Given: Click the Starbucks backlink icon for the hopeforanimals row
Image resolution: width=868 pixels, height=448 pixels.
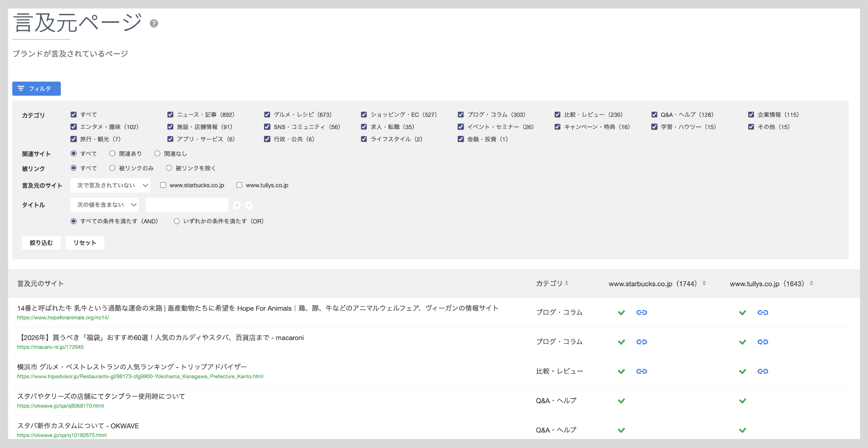Looking at the screenshot, I should point(641,313).
